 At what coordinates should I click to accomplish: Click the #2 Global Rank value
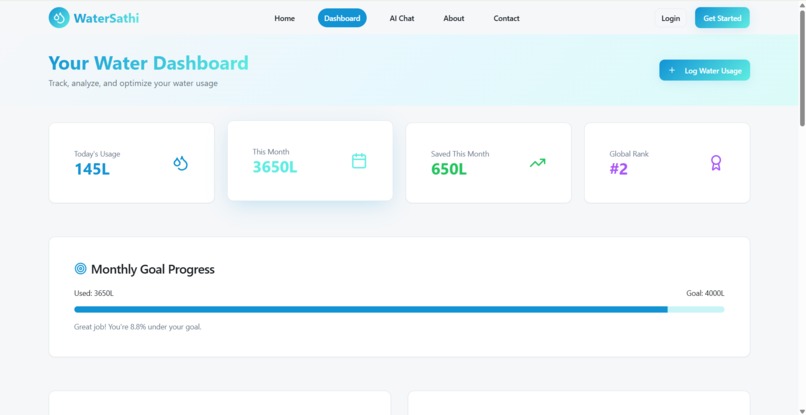point(618,169)
